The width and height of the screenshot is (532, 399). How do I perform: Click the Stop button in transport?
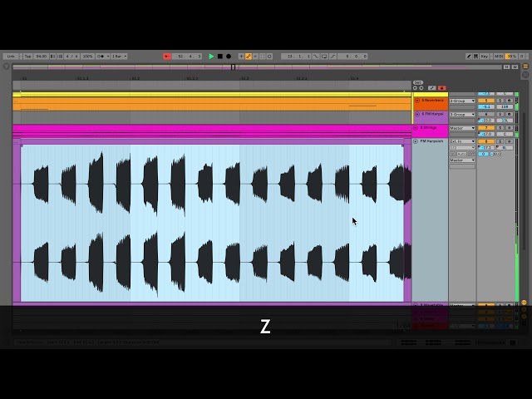[x=219, y=57]
